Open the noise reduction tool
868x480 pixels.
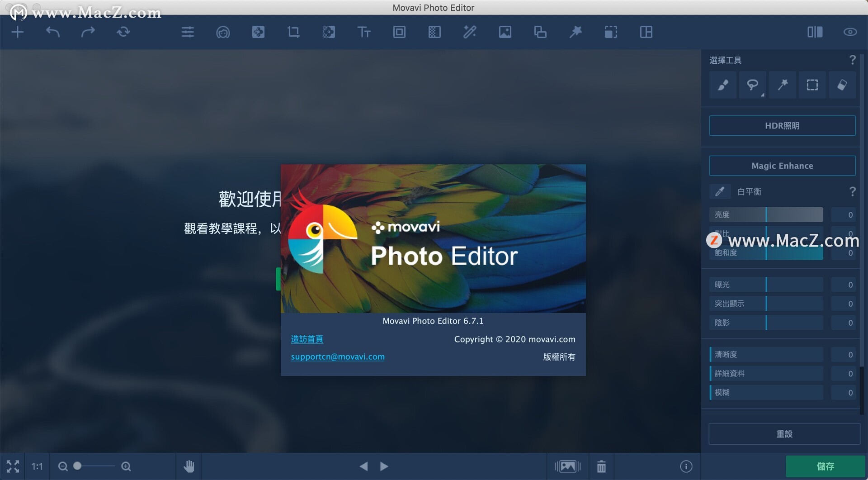[434, 32]
